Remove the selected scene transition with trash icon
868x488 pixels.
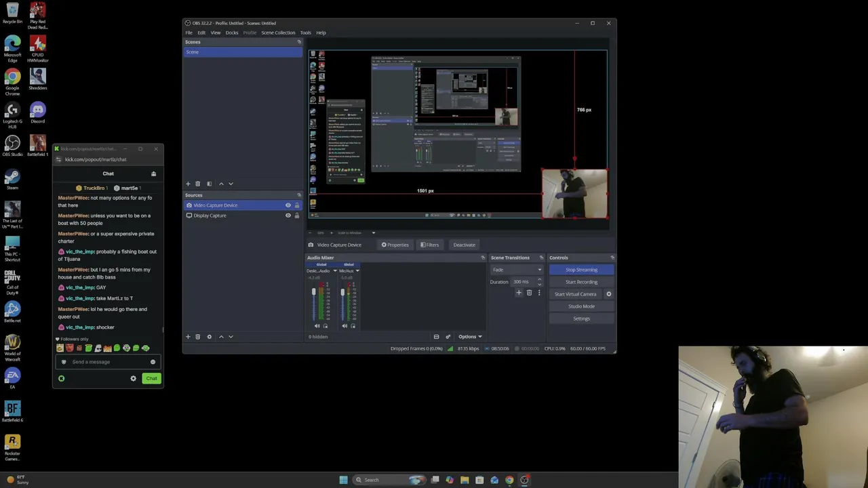click(x=529, y=293)
